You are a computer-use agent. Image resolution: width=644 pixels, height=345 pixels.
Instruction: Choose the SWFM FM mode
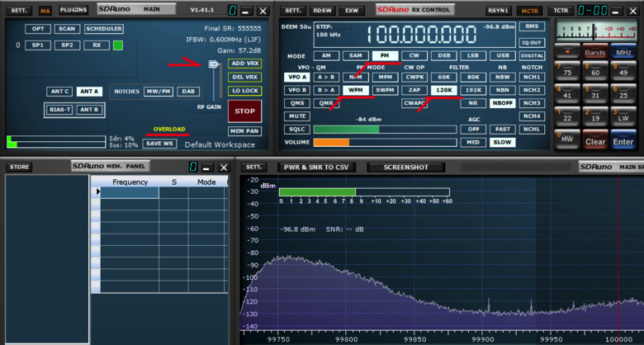pos(386,90)
